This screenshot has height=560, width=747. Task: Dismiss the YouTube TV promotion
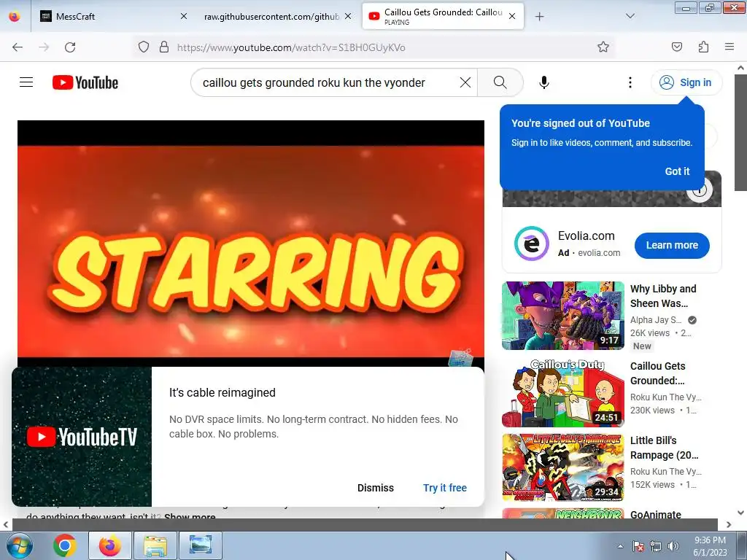click(376, 488)
